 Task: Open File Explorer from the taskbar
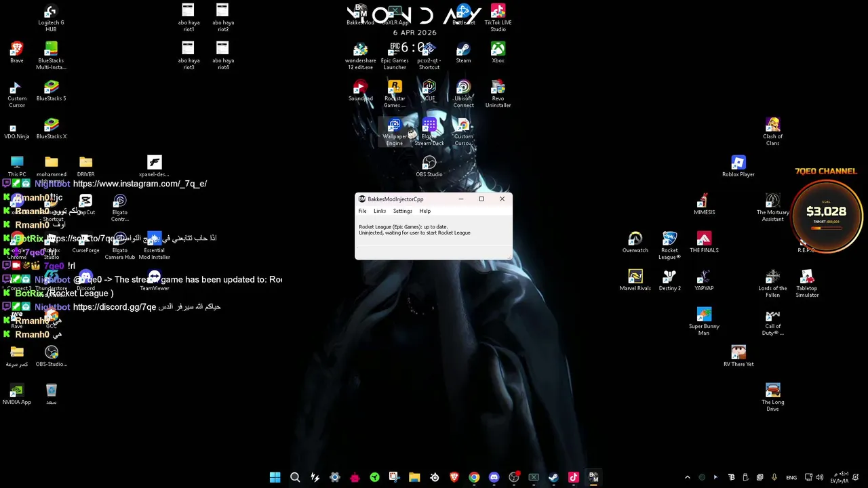pos(414,477)
